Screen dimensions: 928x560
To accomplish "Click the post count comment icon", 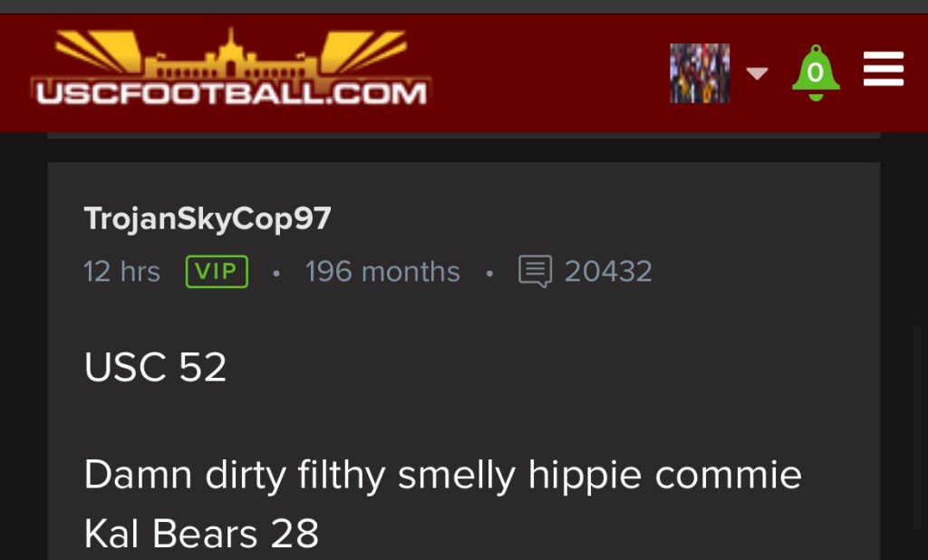I will click(535, 272).
